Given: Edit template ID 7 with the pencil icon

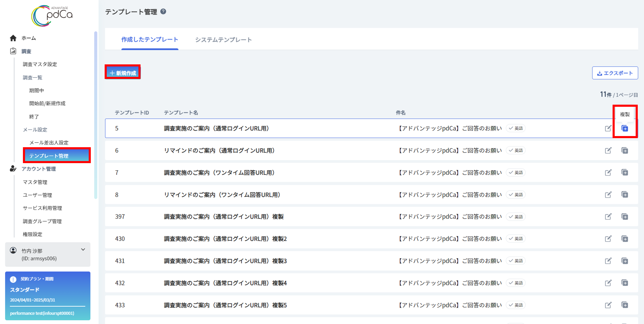Looking at the screenshot, I should pyautogui.click(x=608, y=172).
